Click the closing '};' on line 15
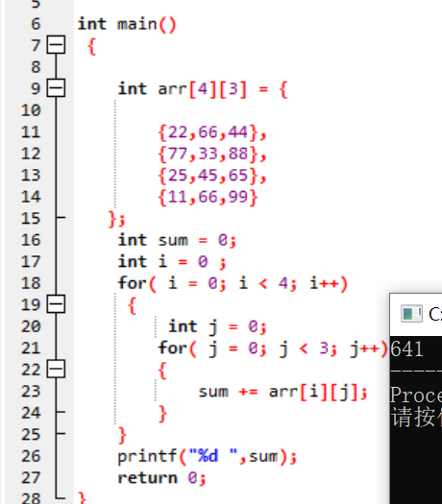The height and width of the screenshot is (504, 442). click(x=116, y=219)
